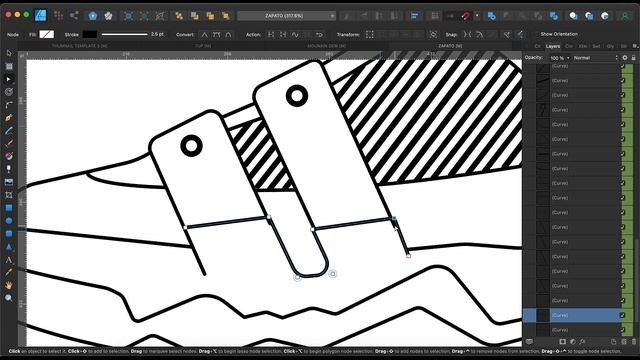
Task: Switch to TUP document tab
Action: point(203,46)
